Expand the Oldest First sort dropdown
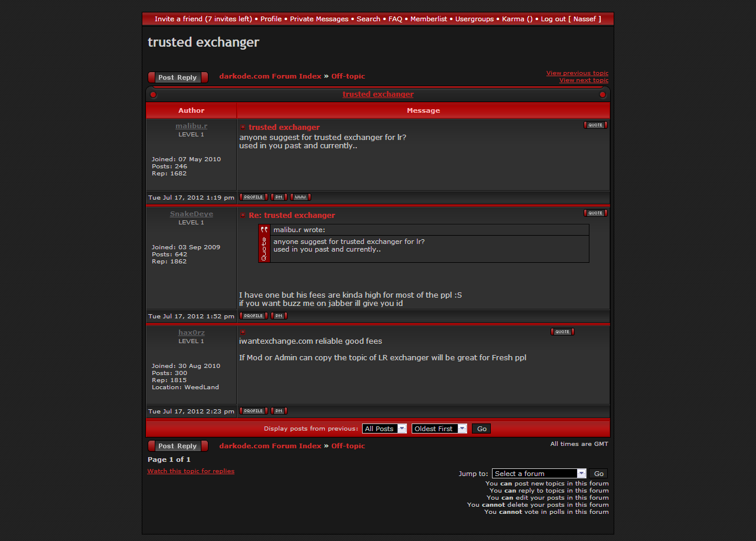756x541 pixels. tap(439, 429)
